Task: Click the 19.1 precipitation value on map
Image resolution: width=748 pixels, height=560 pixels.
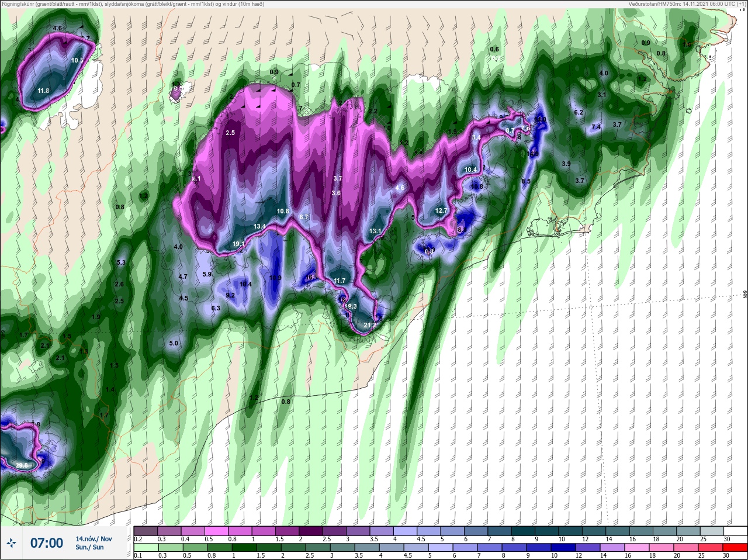Action: click(239, 244)
